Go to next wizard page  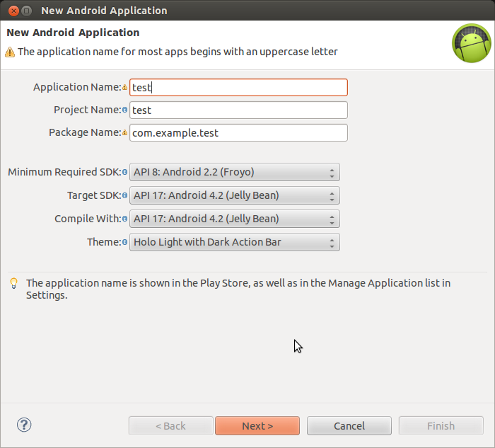(257, 426)
